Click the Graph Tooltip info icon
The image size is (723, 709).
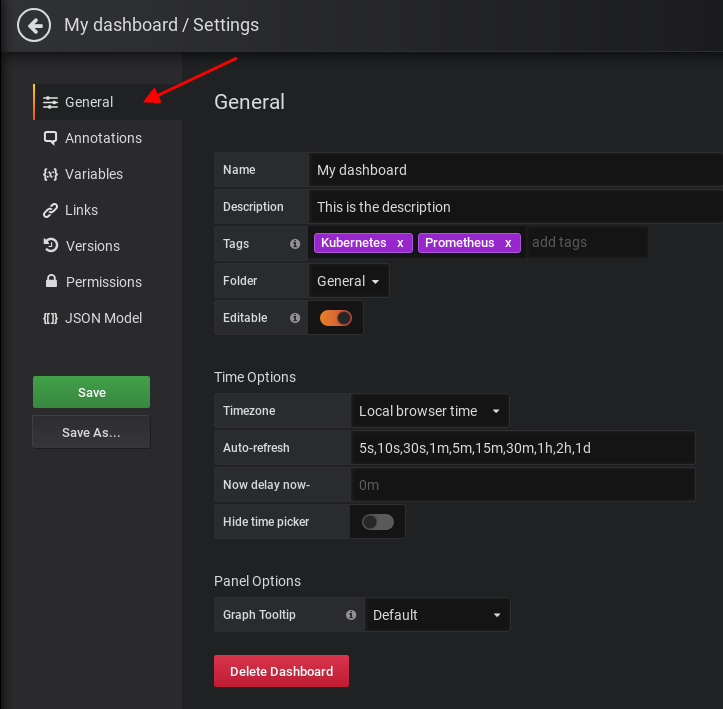pos(351,614)
